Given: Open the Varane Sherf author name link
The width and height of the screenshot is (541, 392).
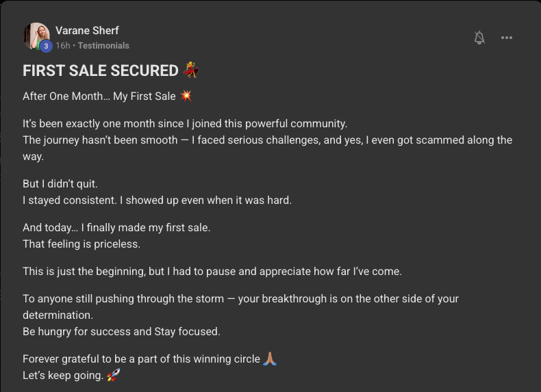Looking at the screenshot, I should click(x=87, y=30).
